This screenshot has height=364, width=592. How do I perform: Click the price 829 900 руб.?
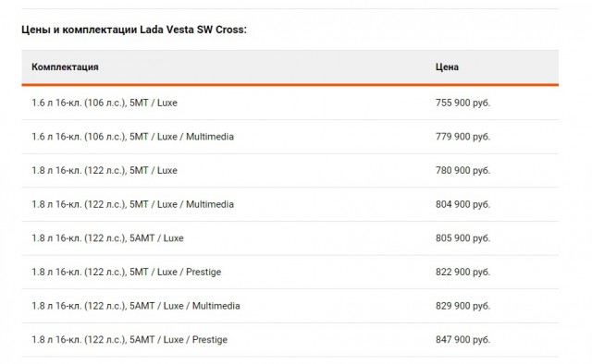click(x=462, y=306)
